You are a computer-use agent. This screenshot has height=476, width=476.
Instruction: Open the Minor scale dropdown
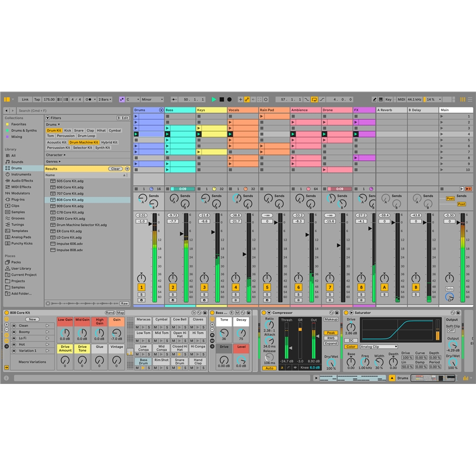tap(152, 99)
